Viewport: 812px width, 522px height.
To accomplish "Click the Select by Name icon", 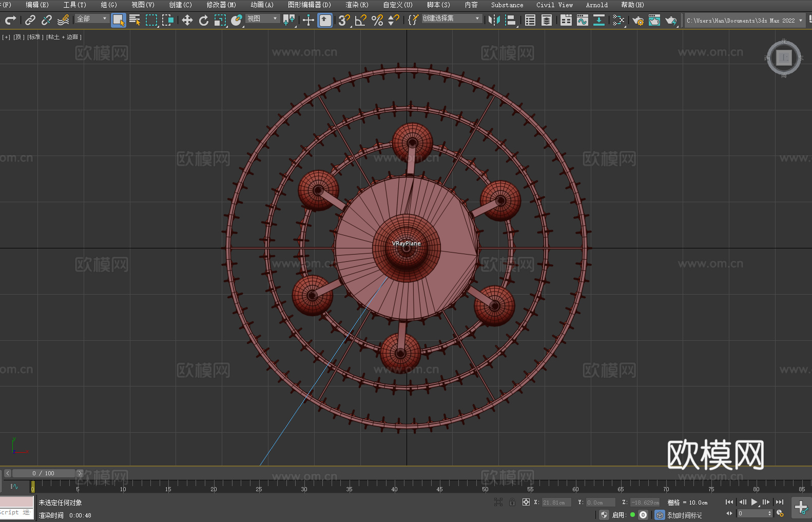I will 134,20.
